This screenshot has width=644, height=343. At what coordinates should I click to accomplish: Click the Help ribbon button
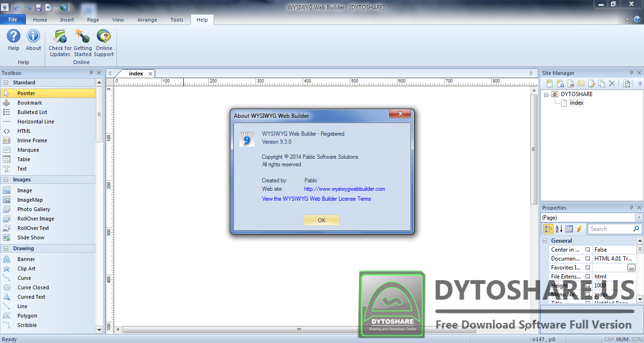14,40
